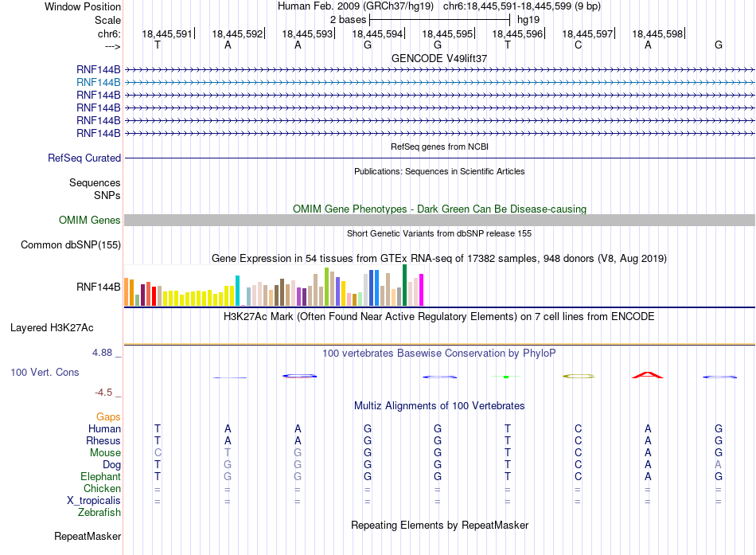Click the tallest dark green GTEx bar

click(404, 285)
